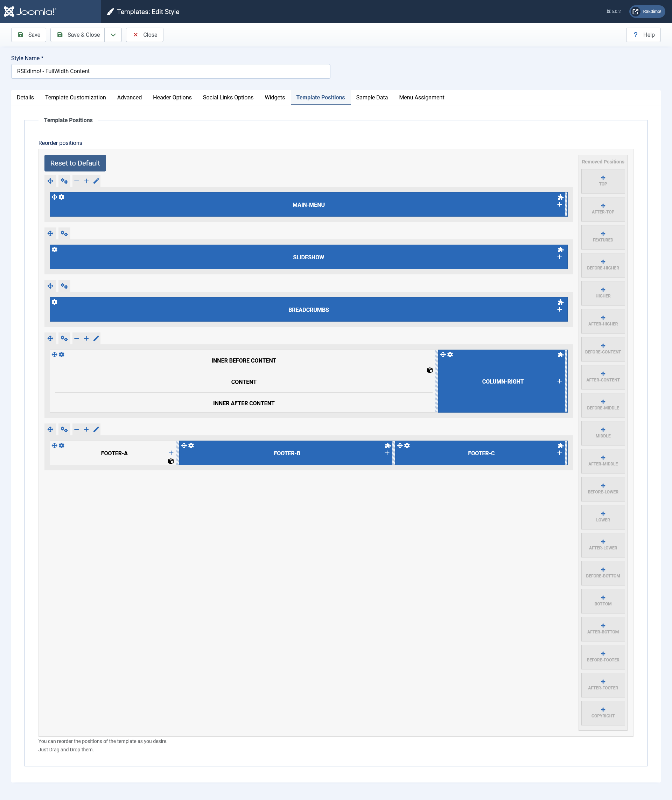Screen dimensions: 672x800
Task: Switch to the Header Options tab
Action: (172, 98)
